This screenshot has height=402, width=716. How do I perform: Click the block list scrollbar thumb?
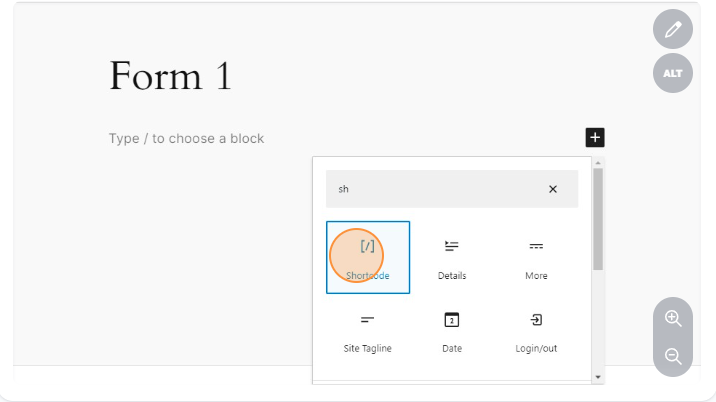tap(598, 218)
